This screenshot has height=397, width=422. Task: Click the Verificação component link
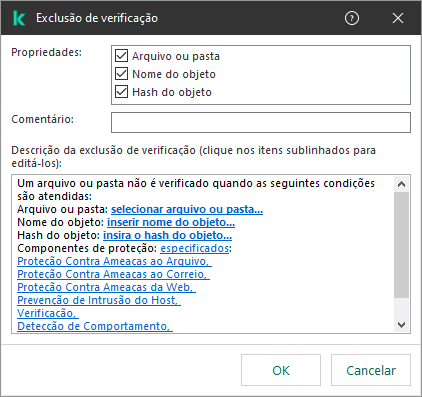point(48,313)
